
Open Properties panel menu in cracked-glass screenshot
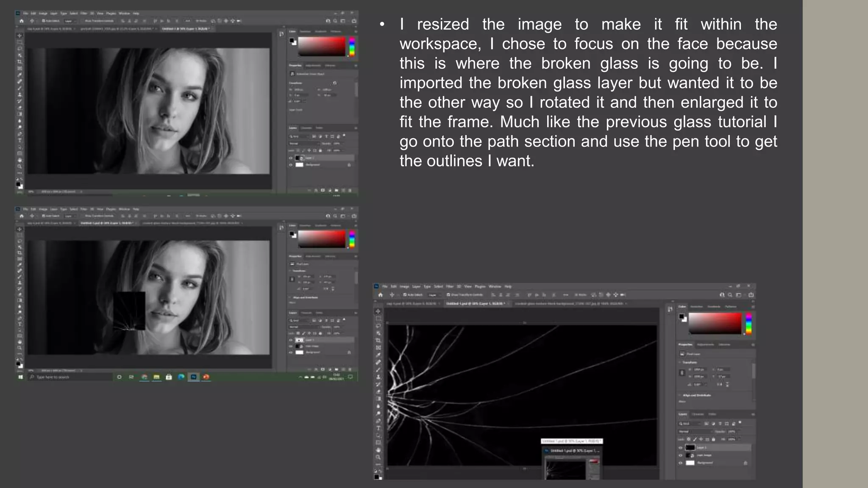point(753,345)
